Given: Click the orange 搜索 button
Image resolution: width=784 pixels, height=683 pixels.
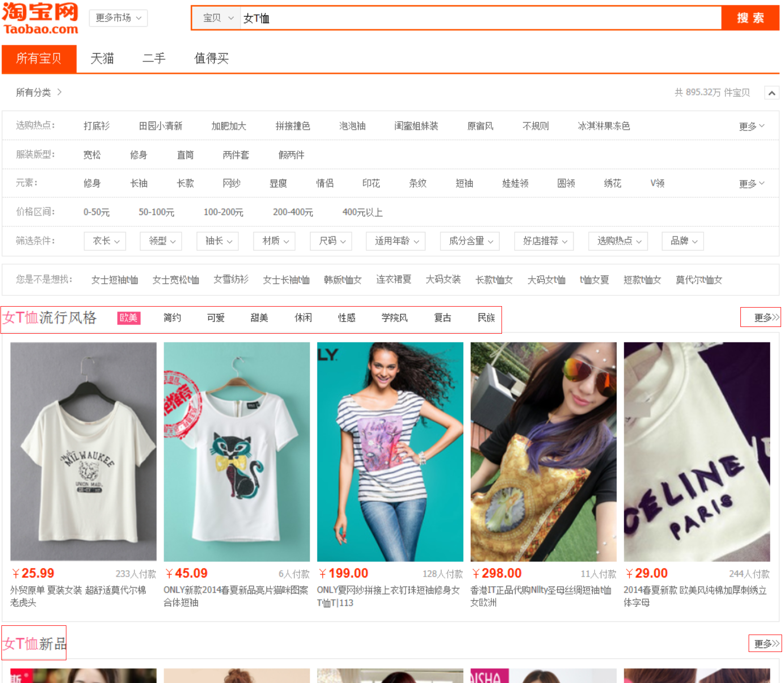Looking at the screenshot, I should coord(750,18).
